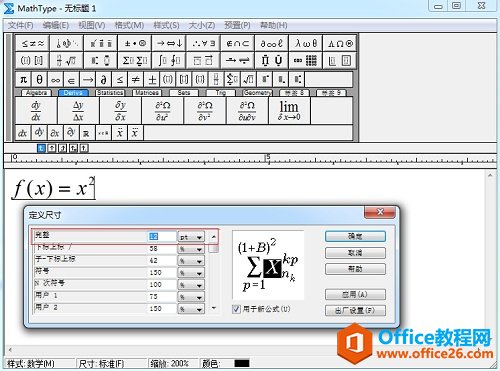Viewport: 500px width, 371px height.
Task: Insert the partial derivative symbol ∂
Action: (103, 80)
